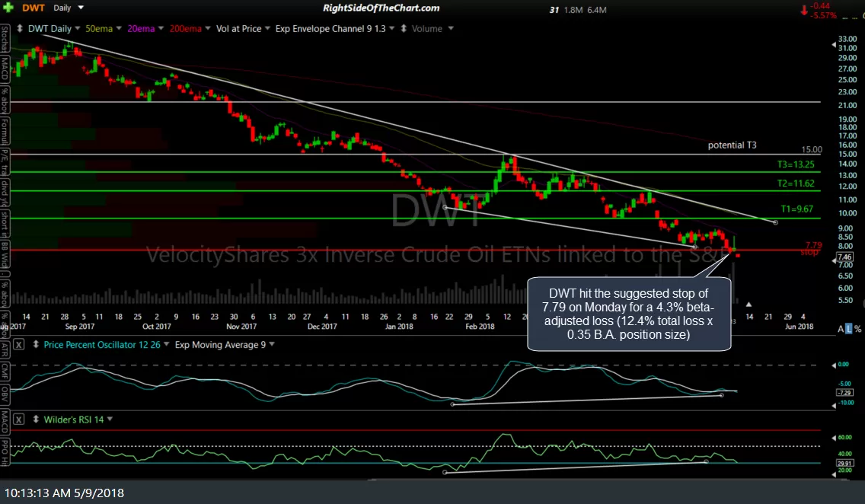865x504 pixels.
Task: Click the 1.8M volume value
Action: click(573, 9)
